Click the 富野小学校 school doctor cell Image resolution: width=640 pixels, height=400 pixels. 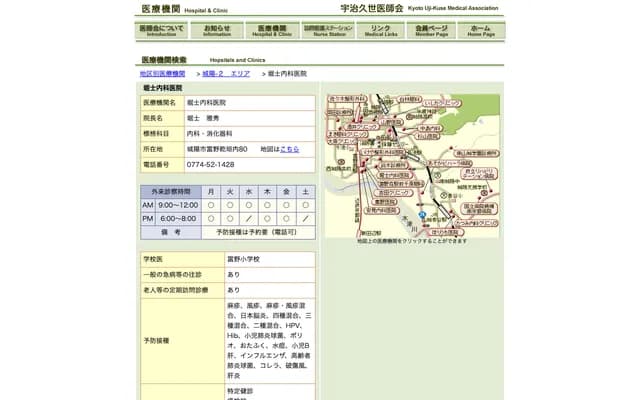tap(270, 259)
